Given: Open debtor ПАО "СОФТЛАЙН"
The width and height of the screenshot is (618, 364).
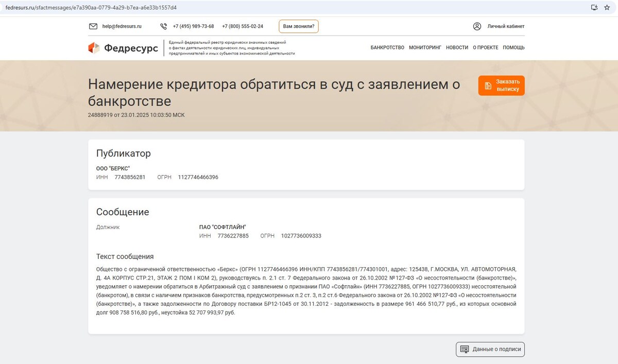Looking at the screenshot, I should pos(222,227).
